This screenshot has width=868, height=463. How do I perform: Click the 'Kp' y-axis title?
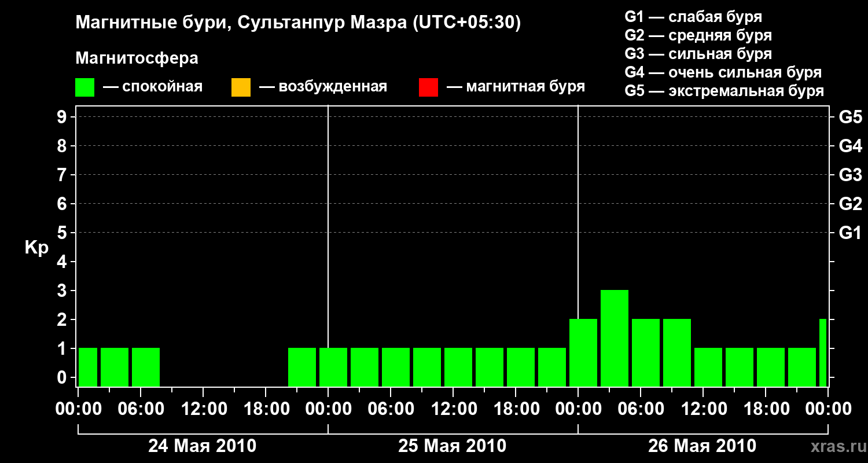coord(36,248)
